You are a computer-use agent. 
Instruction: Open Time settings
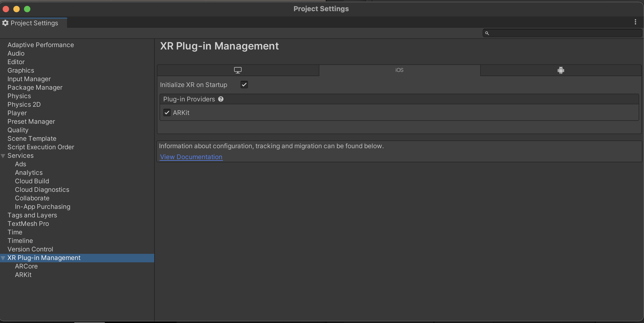tap(15, 232)
